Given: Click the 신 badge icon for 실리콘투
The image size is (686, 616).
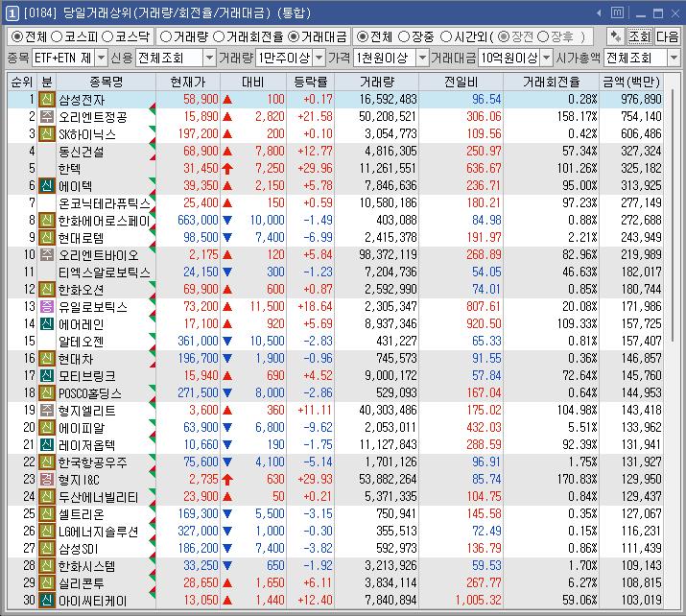Looking at the screenshot, I should [x=46, y=582].
